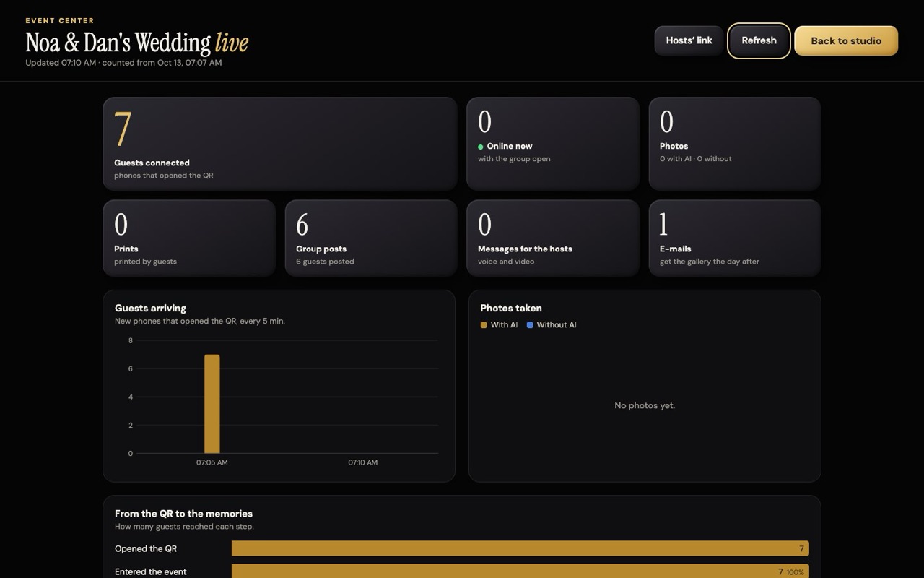This screenshot has height=578, width=924.
Task: Click the Entered the event progress bar
Action: click(x=520, y=571)
